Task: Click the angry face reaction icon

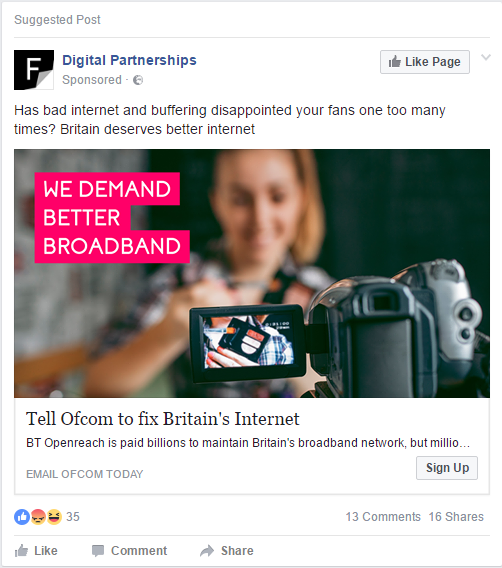Action: (x=38, y=517)
